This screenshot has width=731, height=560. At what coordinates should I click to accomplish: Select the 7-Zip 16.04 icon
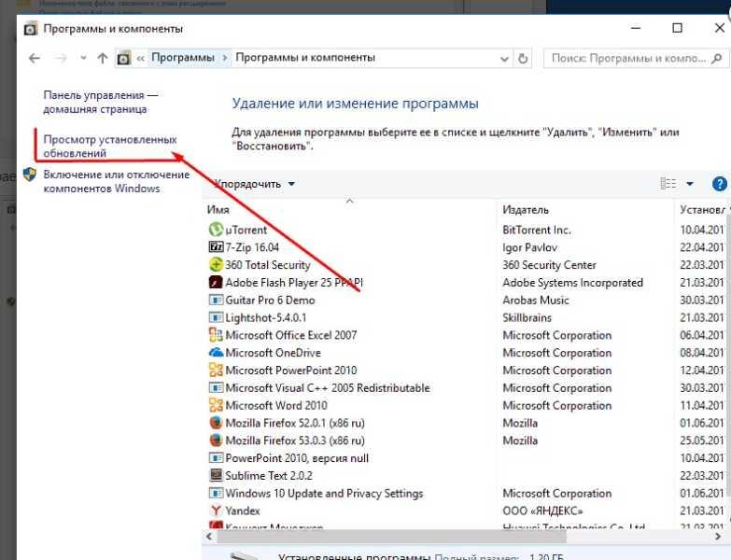(x=216, y=247)
